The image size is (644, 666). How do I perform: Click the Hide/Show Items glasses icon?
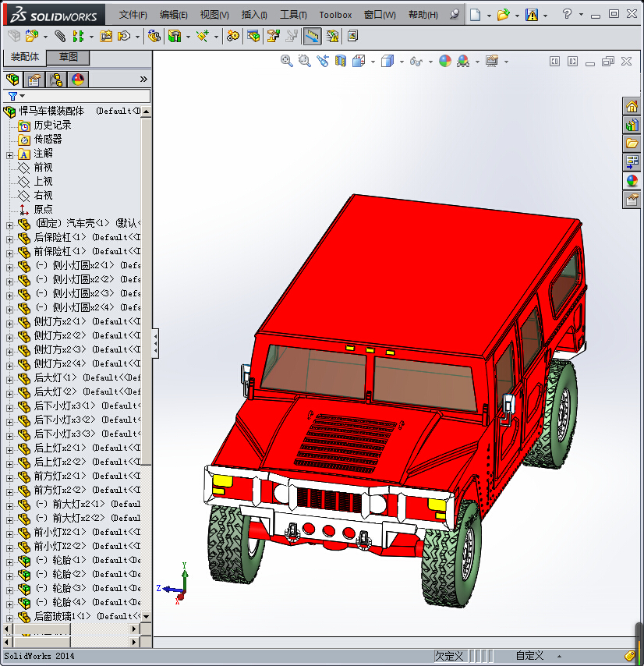(416, 62)
